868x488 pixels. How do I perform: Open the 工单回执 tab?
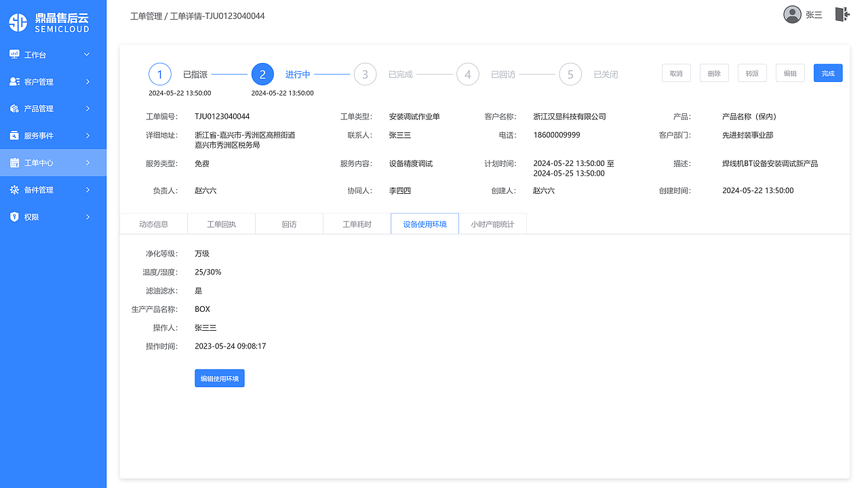point(221,223)
